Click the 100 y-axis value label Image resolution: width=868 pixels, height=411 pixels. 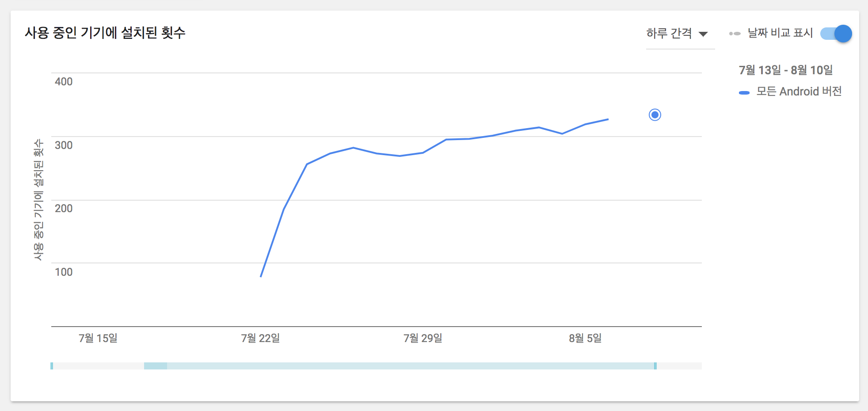point(64,272)
